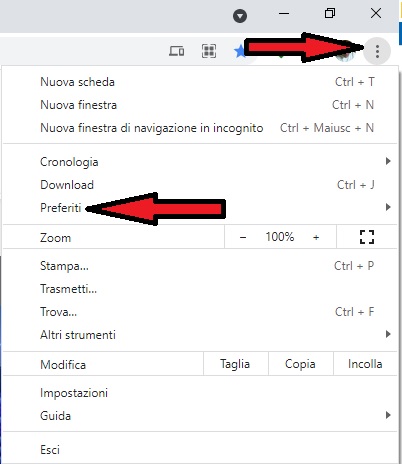This screenshot has height=464, width=402.
Task: Click the Taglia button
Action: (235, 364)
